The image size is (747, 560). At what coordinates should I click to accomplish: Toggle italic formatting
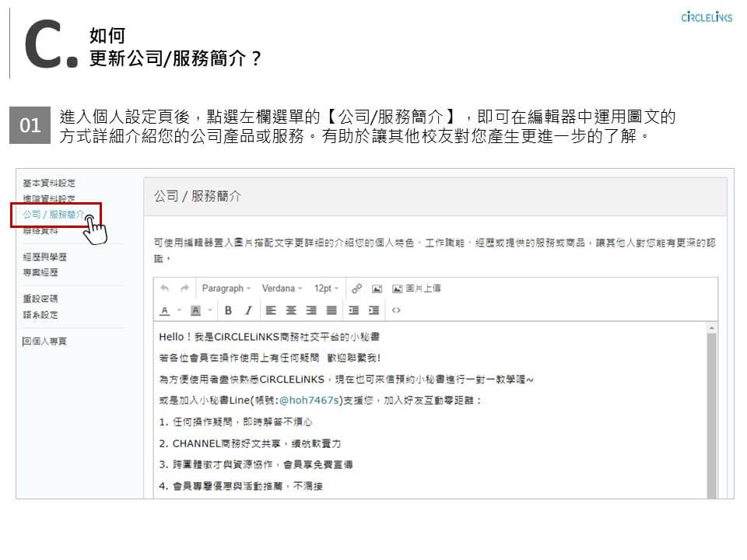click(x=248, y=310)
